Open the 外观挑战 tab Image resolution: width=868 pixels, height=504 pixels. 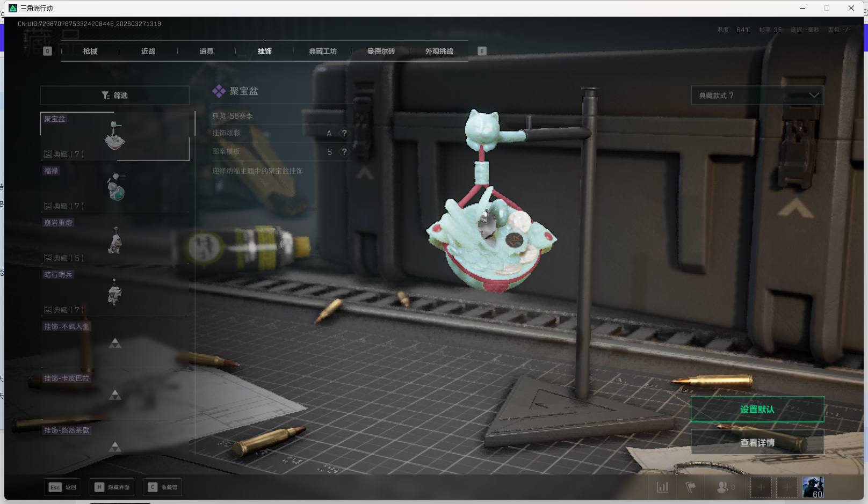click(x=439, y=52)
